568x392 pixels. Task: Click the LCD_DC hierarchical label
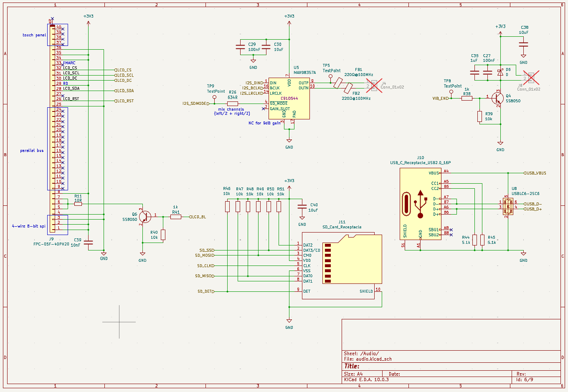pos(123,81)
